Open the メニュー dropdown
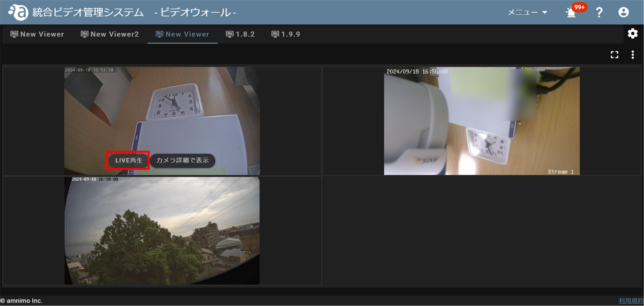644x306 pixels. point(528,12)
